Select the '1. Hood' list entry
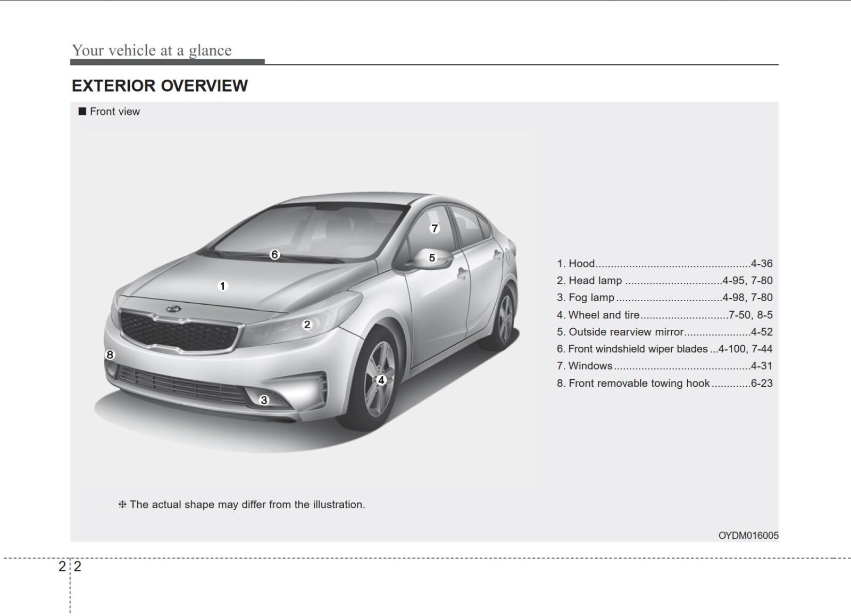The width and height of the screenshot is (851, 616). click(x=664, y=263)
